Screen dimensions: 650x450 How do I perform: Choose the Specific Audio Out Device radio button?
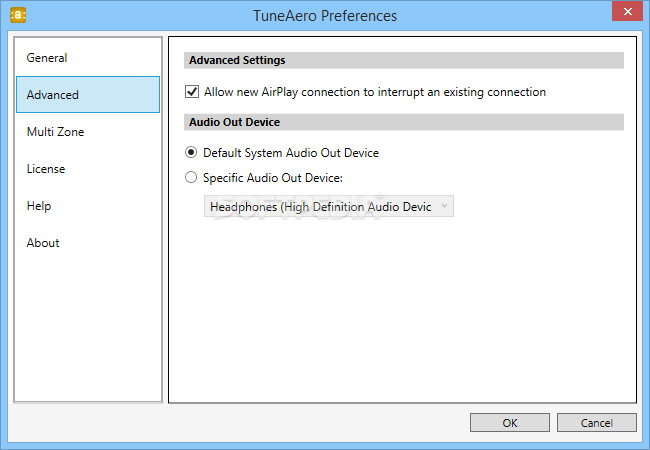(x=191, y=177)
